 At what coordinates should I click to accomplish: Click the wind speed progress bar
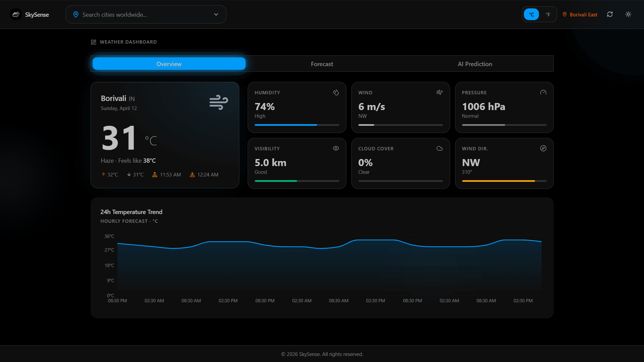coord(400,125)
